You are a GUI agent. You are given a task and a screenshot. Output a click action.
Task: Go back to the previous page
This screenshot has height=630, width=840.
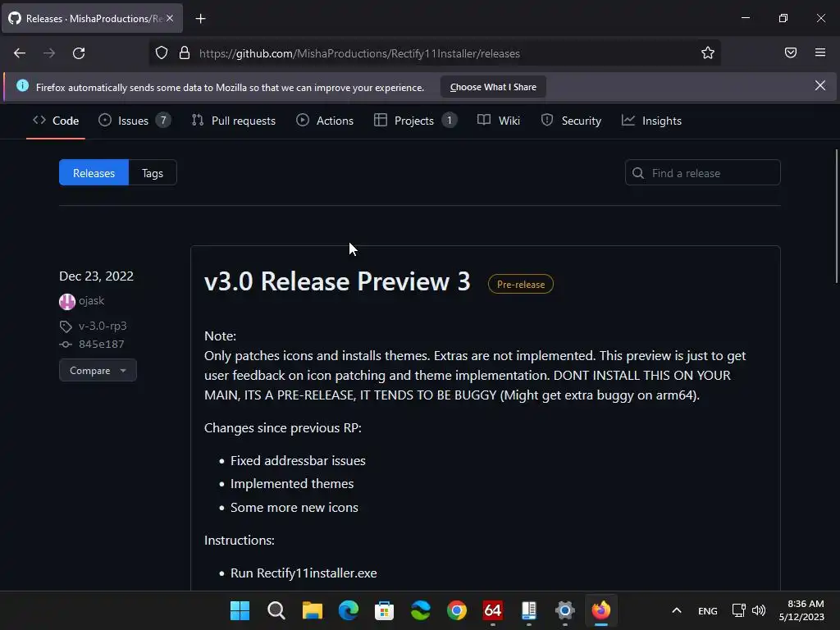[x=20, y=53]
